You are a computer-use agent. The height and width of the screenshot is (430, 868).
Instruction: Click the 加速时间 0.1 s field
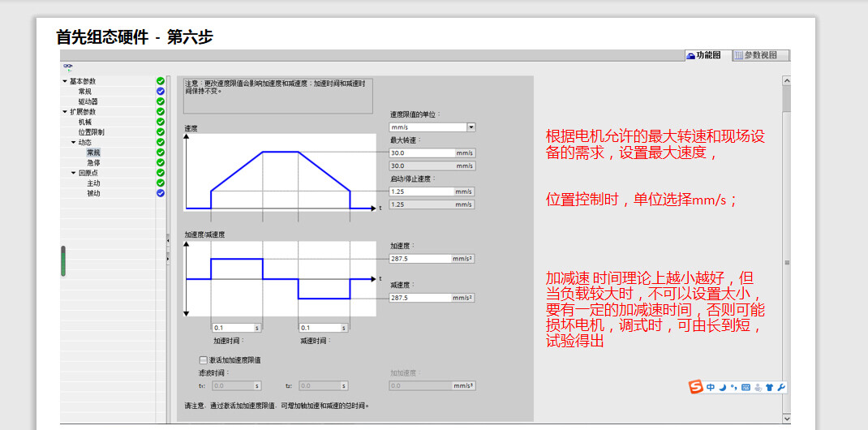(x=236, y=328)
